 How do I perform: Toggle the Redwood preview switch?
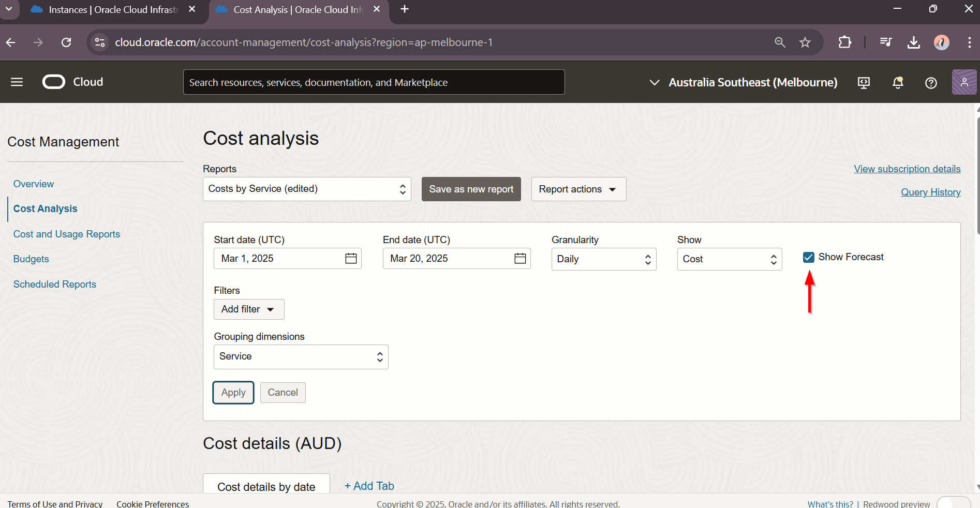pos(953,503)
